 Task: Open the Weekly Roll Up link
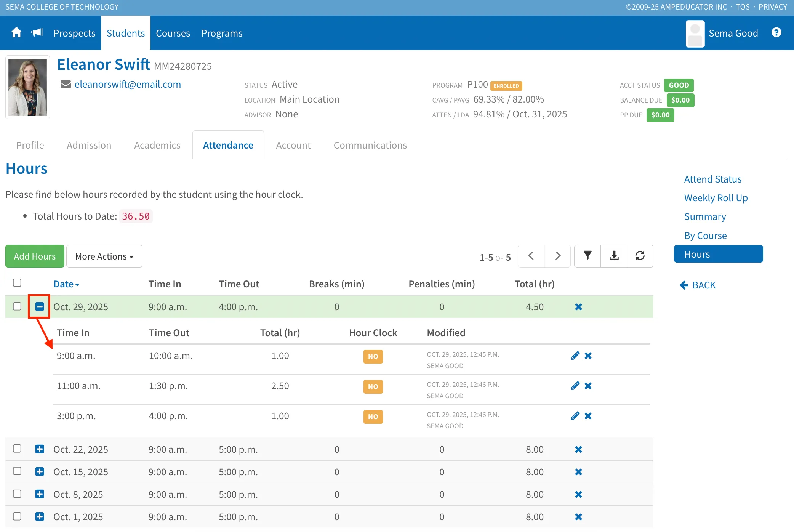[716, 198]
